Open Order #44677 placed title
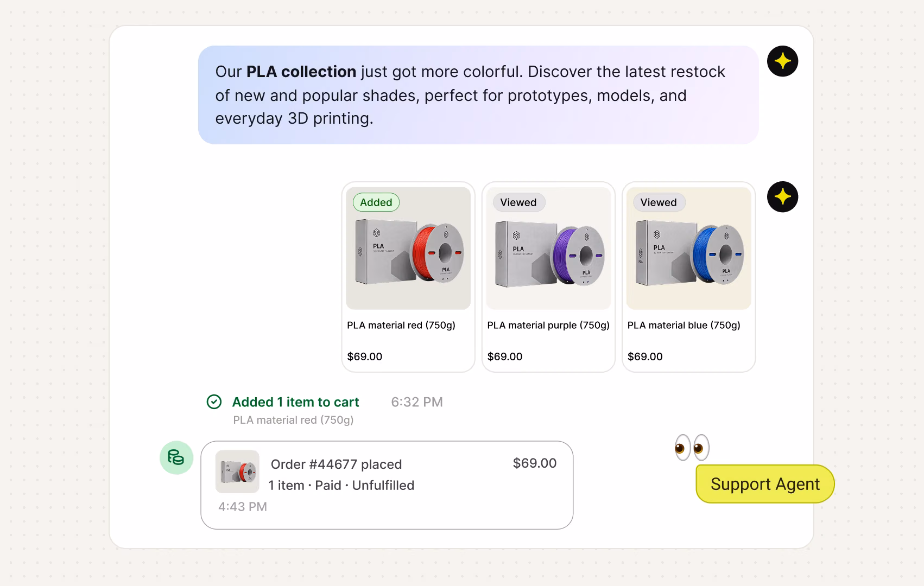924x586 pixels. [336, 464]
